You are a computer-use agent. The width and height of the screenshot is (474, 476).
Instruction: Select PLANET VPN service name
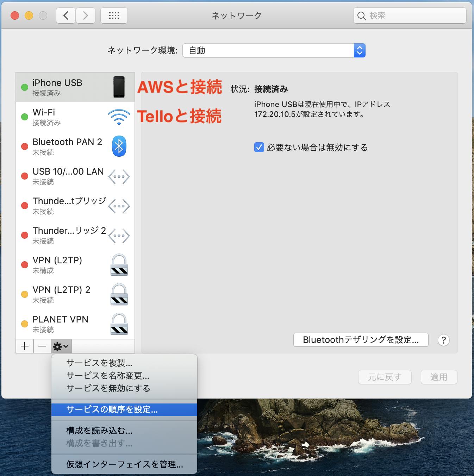point(60,319)
